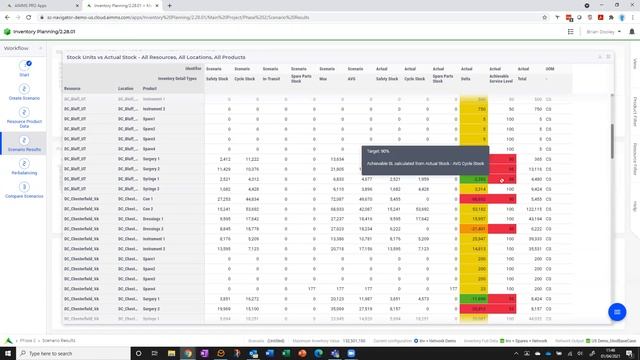The height and width of the screenshot is (360, 640).
Task: Click the Scenario Safety Stock column header
Action: 217,79
